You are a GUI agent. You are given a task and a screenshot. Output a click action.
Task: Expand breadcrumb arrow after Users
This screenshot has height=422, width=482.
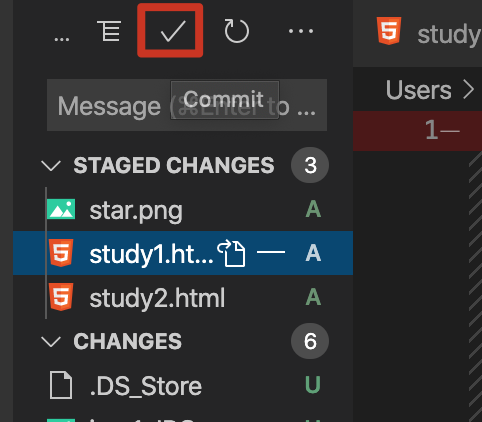(469, 90)
